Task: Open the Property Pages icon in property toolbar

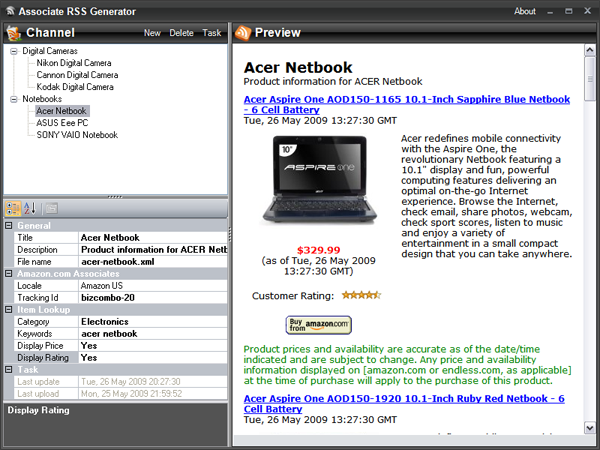Action: (52, 209)
